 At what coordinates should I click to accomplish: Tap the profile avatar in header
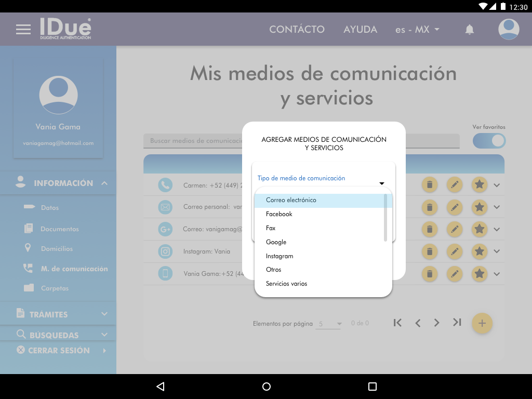pyautogui.click(x=509, y=30)
